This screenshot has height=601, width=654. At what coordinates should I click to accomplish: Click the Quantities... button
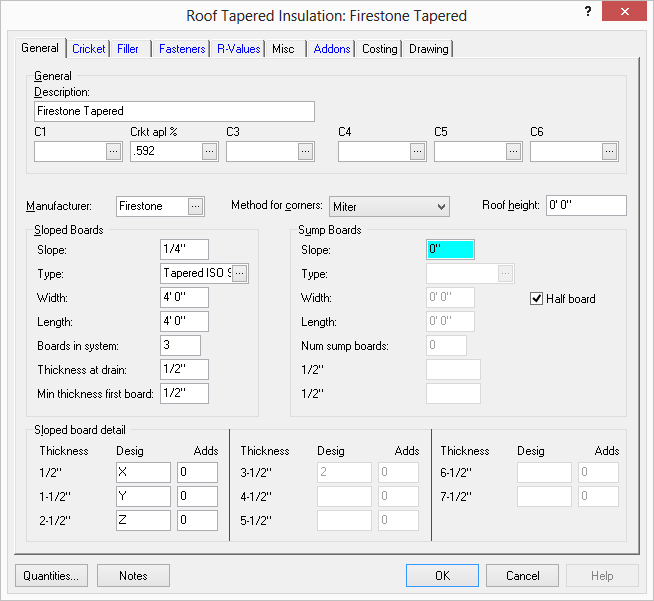click(52, 575)
